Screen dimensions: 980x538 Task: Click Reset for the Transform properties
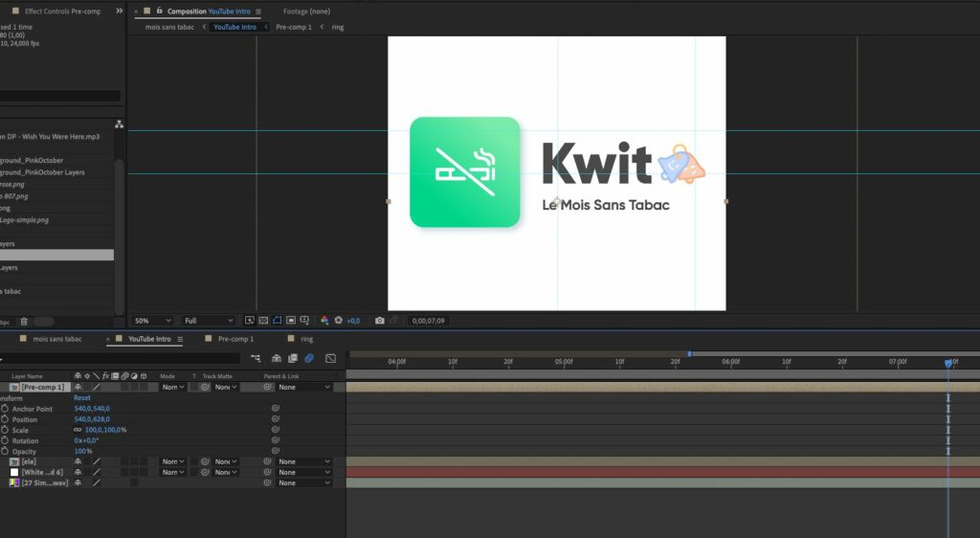click(x=82, y=397)
